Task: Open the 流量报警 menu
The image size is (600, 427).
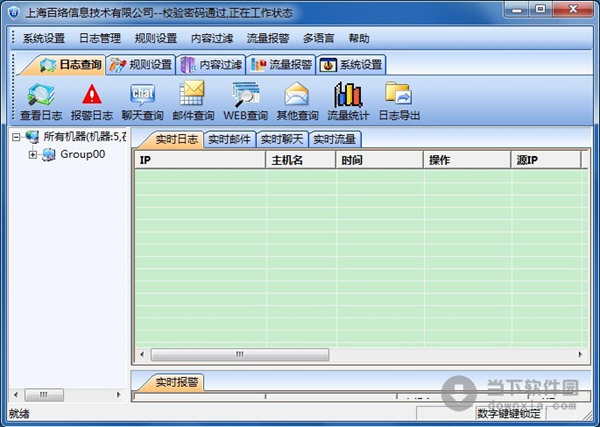Action: [268, 38]
